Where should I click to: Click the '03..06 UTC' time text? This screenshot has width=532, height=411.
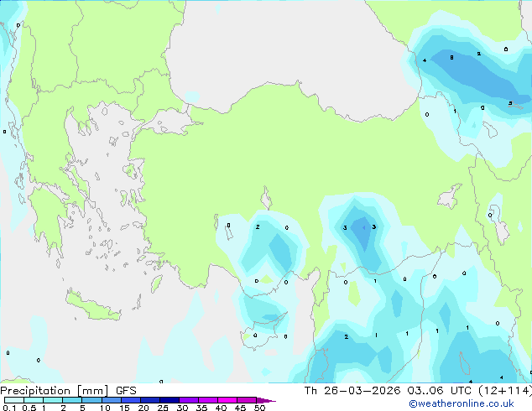tap(440, 391)
